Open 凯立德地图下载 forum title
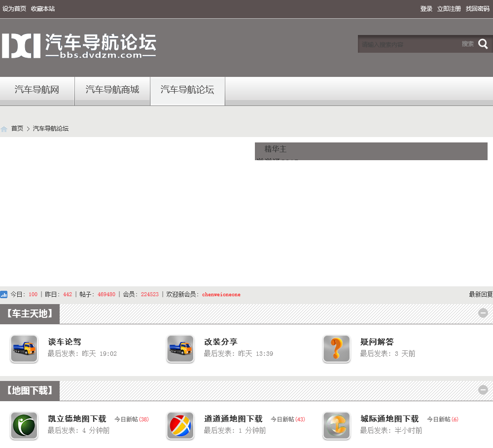The width and height of the screenshot is (493, 448). 77,419
